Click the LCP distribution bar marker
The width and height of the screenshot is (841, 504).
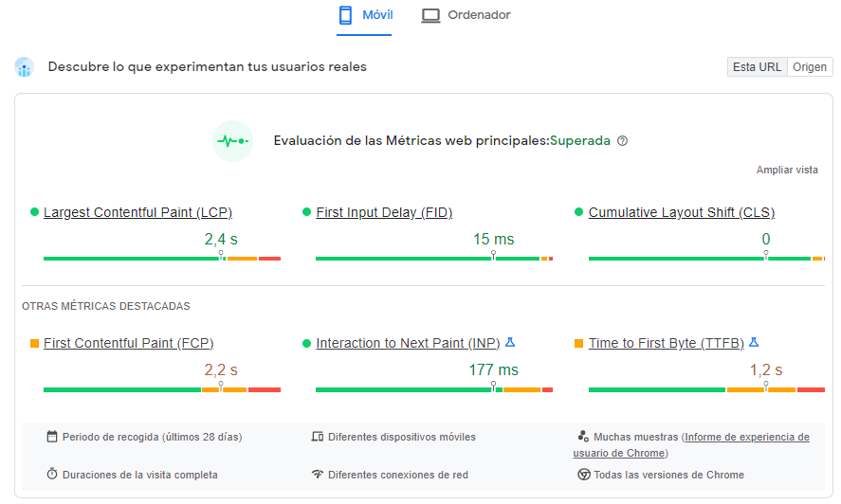pos(221,256)
